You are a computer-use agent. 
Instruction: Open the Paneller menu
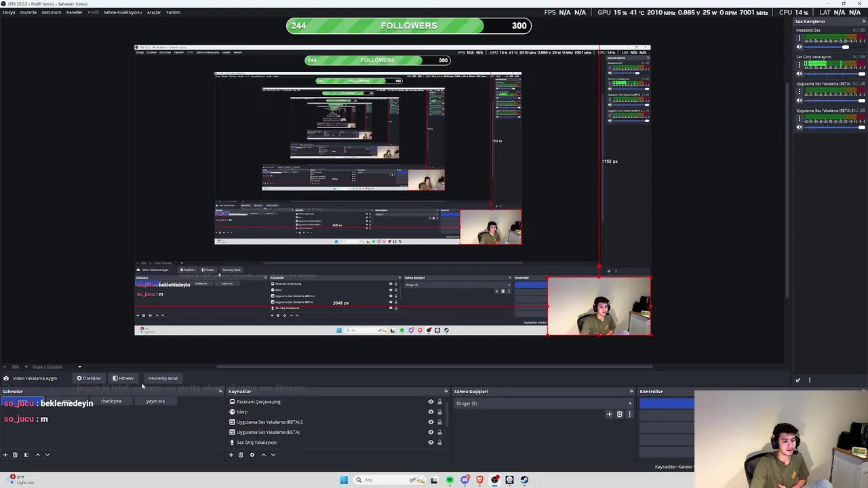pos(74,12)
